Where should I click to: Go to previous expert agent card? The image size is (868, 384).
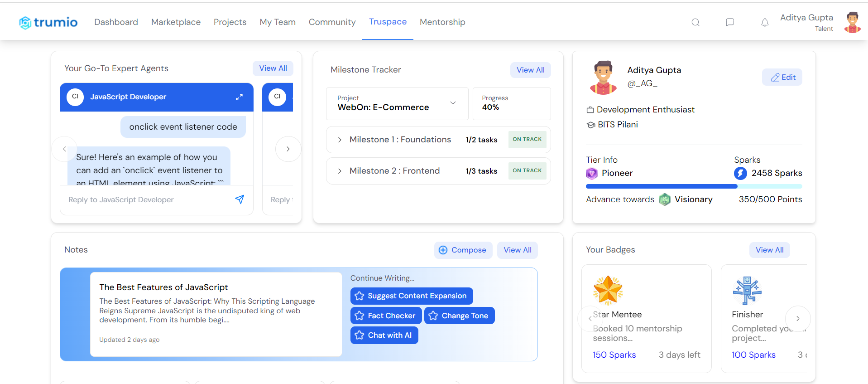tap(64, 149)
